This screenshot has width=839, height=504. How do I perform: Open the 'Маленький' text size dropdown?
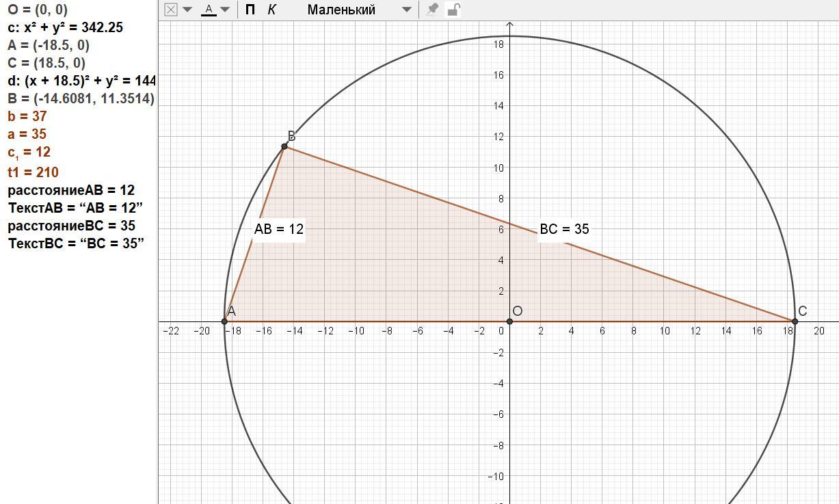[358, 10]
